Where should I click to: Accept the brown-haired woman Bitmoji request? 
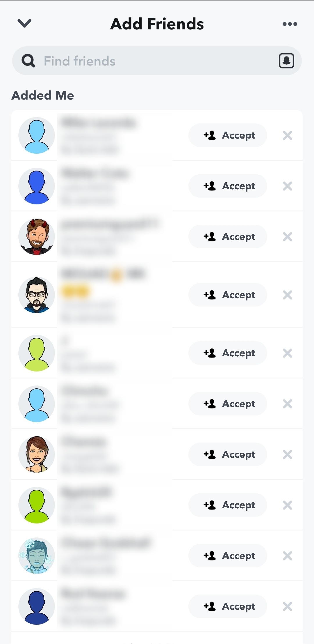point(228,454)
